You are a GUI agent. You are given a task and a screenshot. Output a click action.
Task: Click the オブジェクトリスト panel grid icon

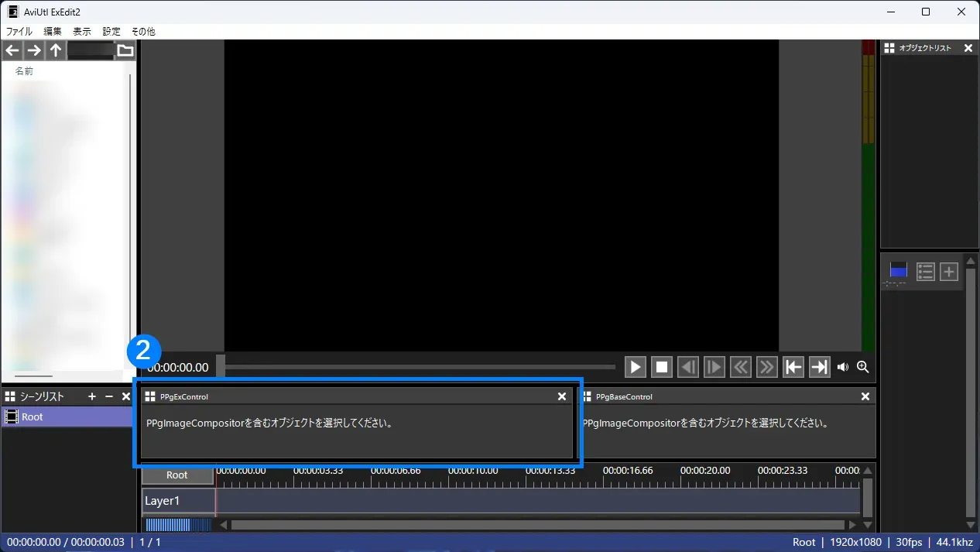tap(889, 48)
